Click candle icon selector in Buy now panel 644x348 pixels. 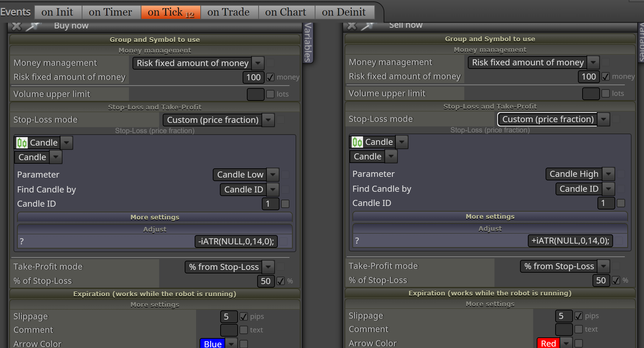click(x=43, y=143)
